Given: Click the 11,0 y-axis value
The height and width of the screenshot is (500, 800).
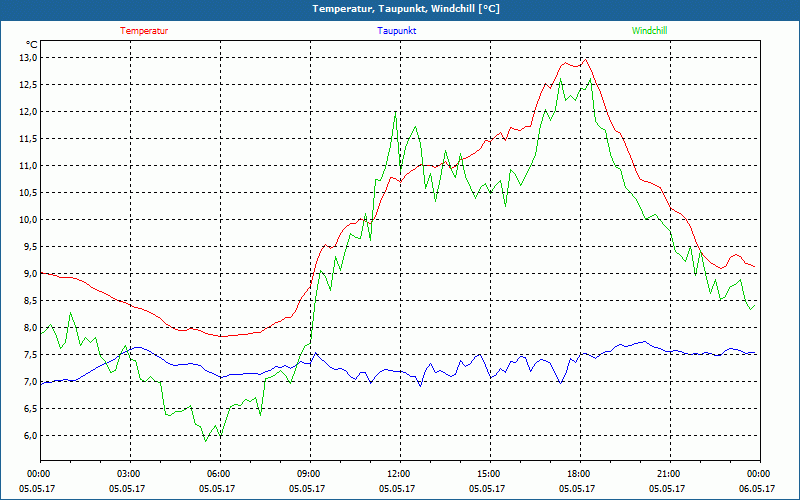Looking at the screenshot, I should (x=29, y=166).
